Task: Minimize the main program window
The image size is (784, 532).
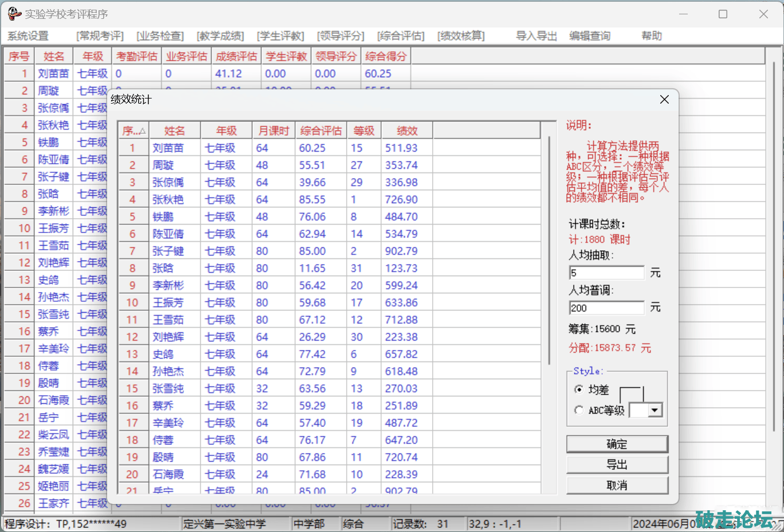Action: [683, 14]
